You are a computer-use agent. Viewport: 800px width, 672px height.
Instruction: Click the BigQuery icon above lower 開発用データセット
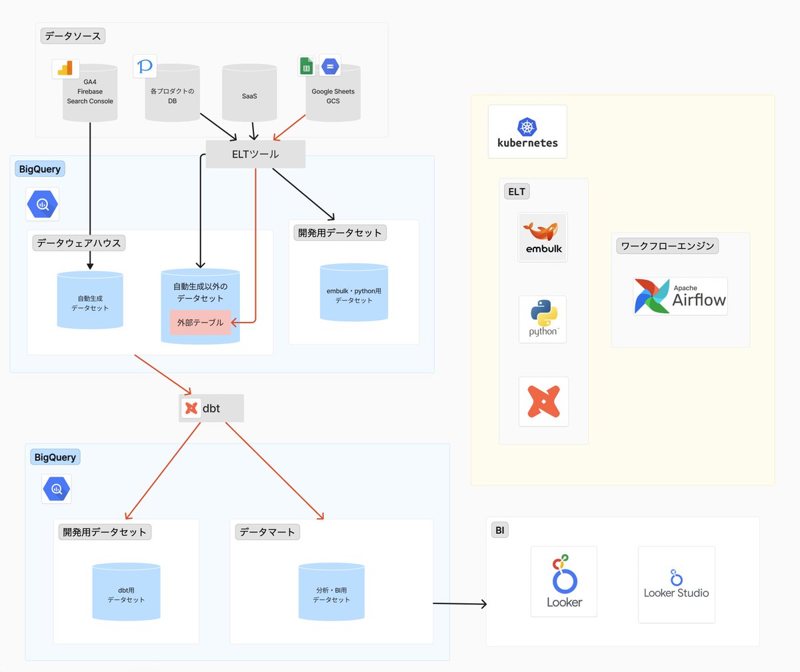[x=57, y=489]
